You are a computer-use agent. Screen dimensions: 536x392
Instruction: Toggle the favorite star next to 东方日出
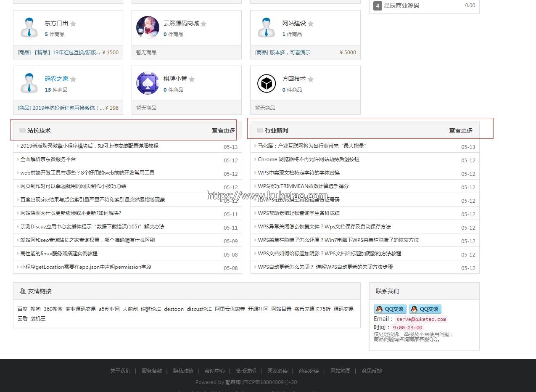click(73, 24)
